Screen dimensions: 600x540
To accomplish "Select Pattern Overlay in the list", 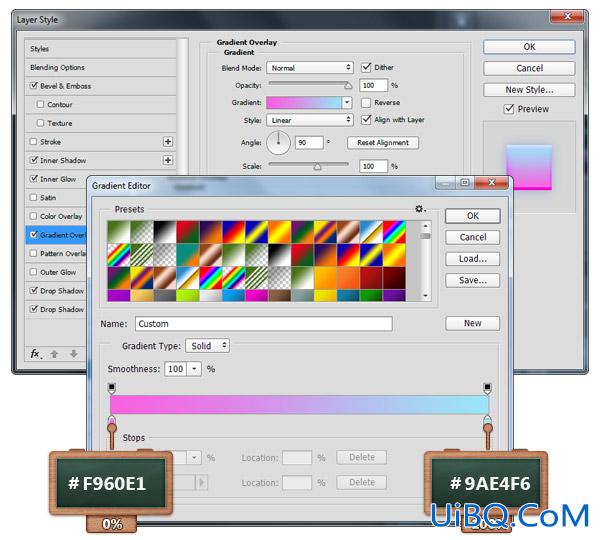I will (57, 253).
